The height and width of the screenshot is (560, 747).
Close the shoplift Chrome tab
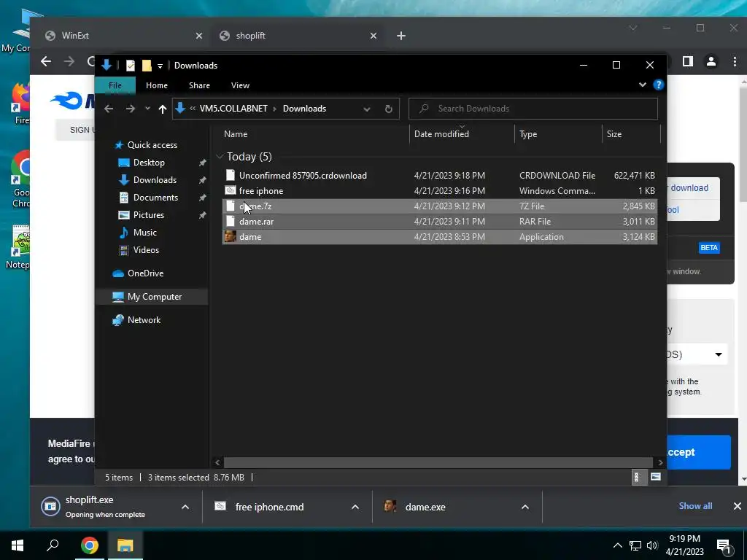[x=373, y=36]
